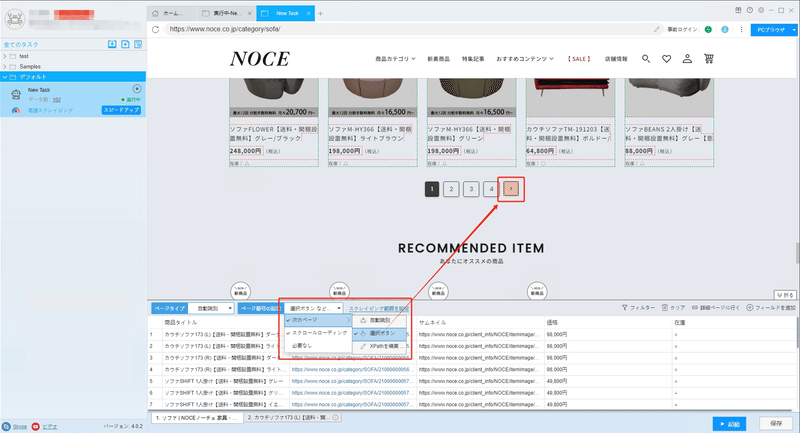Open the ページタイプ 自動識別 dropdown
This screenshot has height=433, width=800.
coord(211,309)
